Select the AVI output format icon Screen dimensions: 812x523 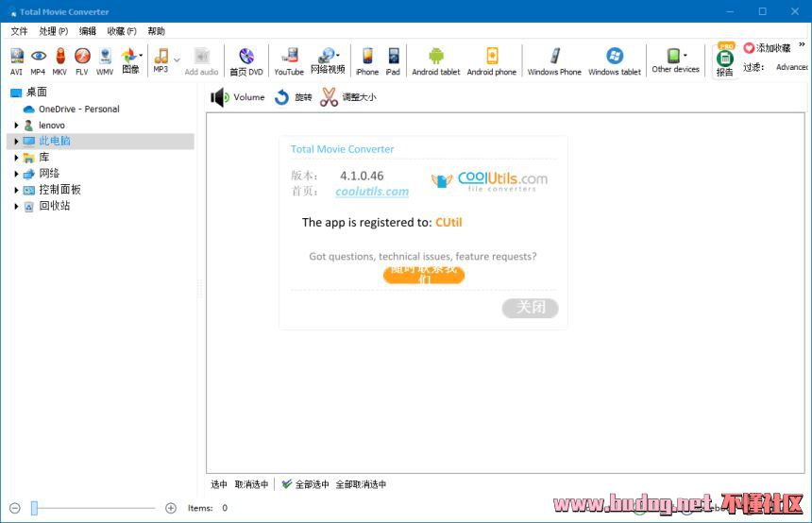pos(16,59)
